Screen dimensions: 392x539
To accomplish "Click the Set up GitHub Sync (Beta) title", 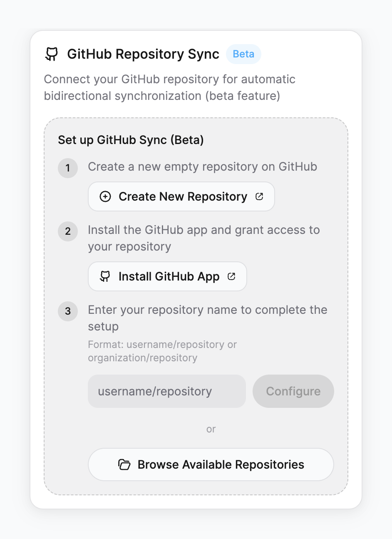I will point(131,140).
